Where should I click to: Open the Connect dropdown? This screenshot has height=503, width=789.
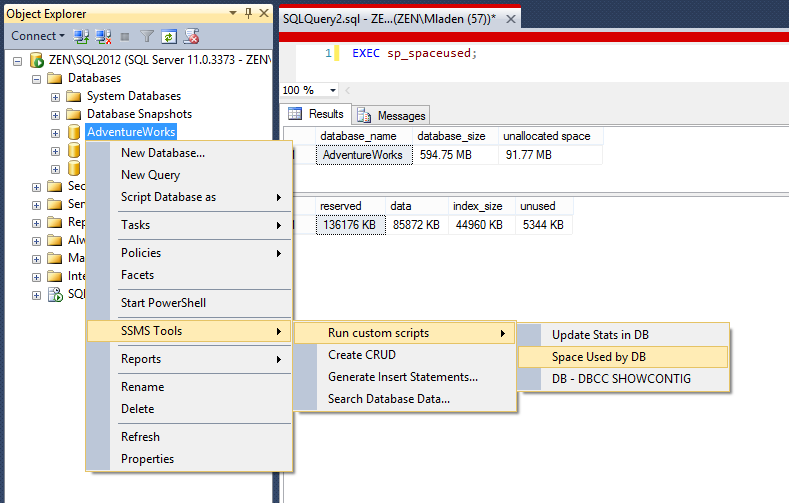click(x=38, y=36)
